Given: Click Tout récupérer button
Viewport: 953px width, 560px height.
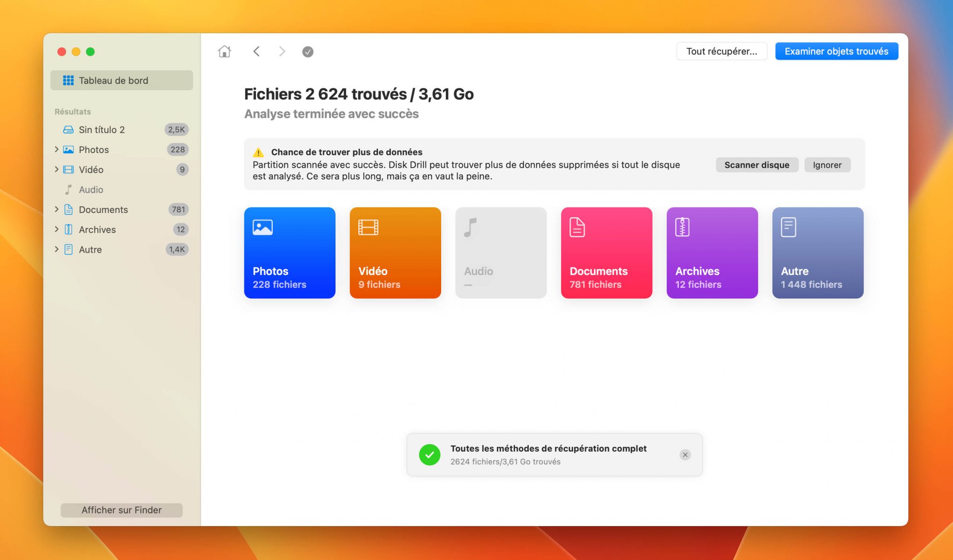Looking at the screenshot, I should tap(721, 51).
